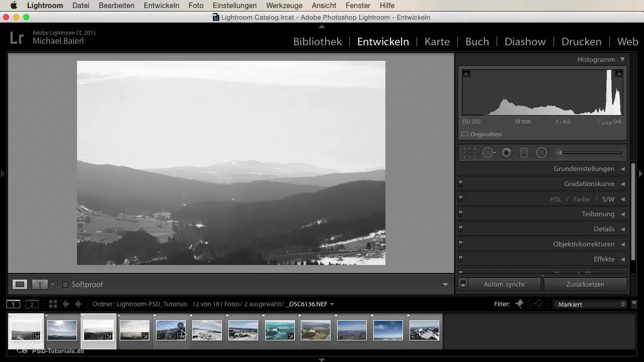Viewport: 644px width, 362px height.
Task: Click the brush tool slider handle
Action: coord(559,153)
